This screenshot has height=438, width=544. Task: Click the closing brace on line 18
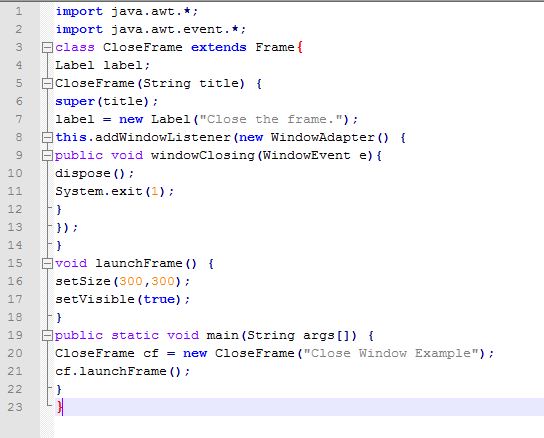point(59,318)
